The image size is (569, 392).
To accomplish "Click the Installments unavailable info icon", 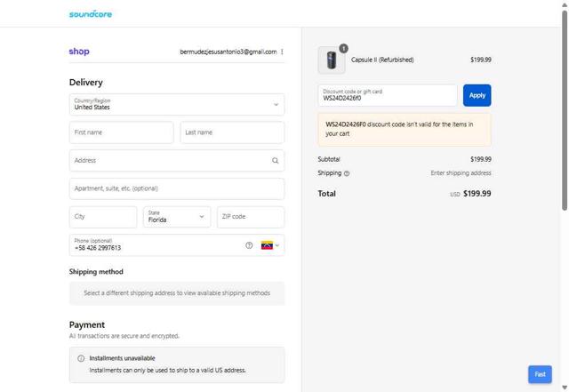I will point(81,358).
